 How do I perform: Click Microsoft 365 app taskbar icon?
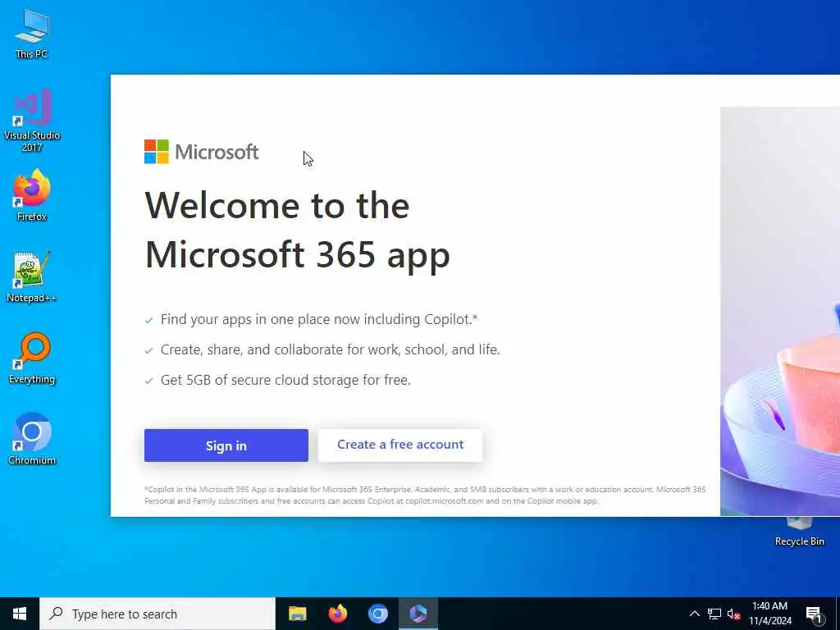418,614
